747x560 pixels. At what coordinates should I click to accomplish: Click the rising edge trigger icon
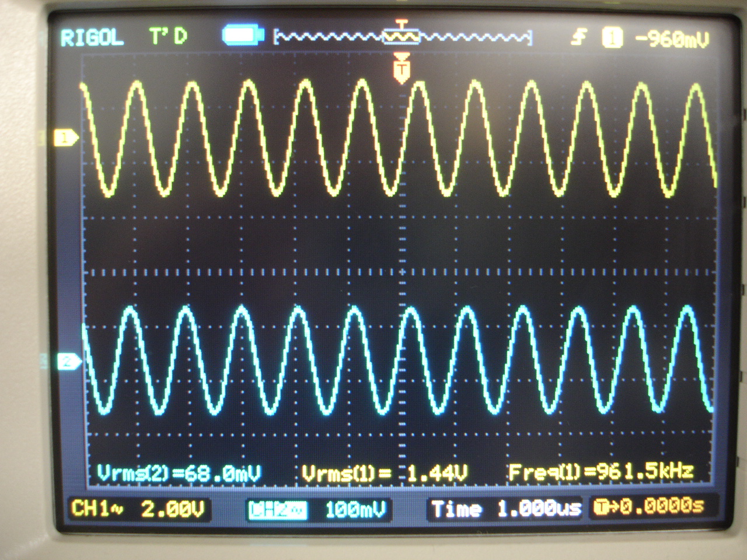coord(579,38)
